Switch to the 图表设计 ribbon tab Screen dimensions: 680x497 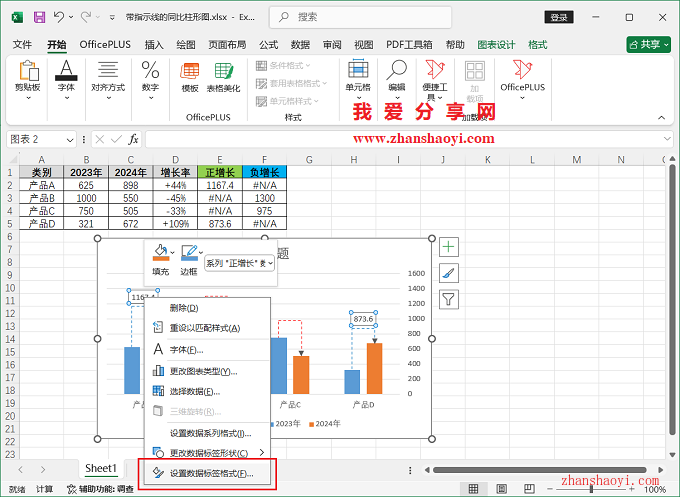(496, 45)
